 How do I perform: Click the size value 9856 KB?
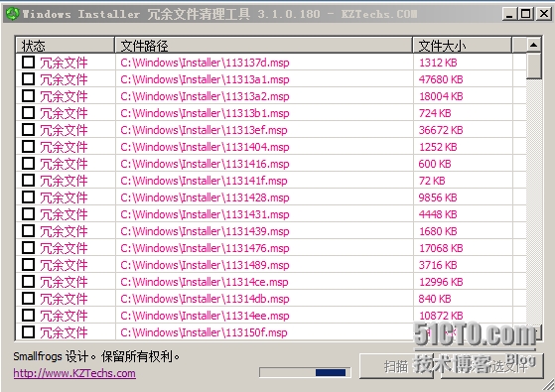[438, 197]
